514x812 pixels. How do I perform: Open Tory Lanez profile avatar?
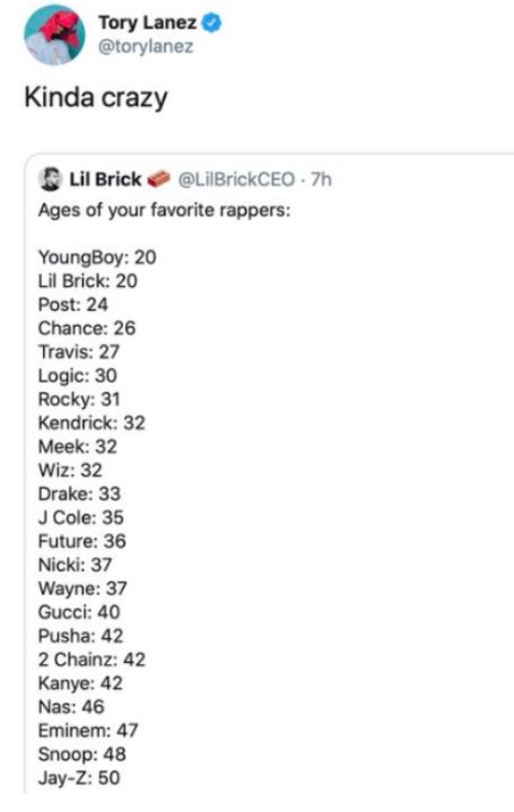pos(55,35)
